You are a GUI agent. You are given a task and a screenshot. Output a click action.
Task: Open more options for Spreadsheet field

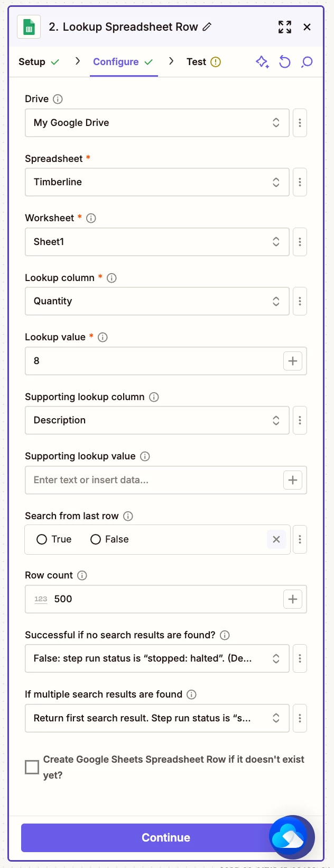pos(300,182)
